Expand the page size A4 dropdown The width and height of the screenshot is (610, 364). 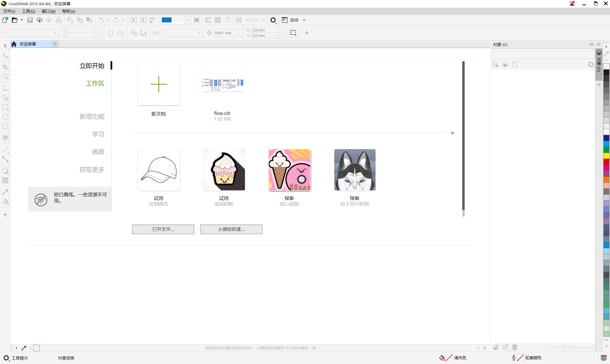[x=56, y=33]
